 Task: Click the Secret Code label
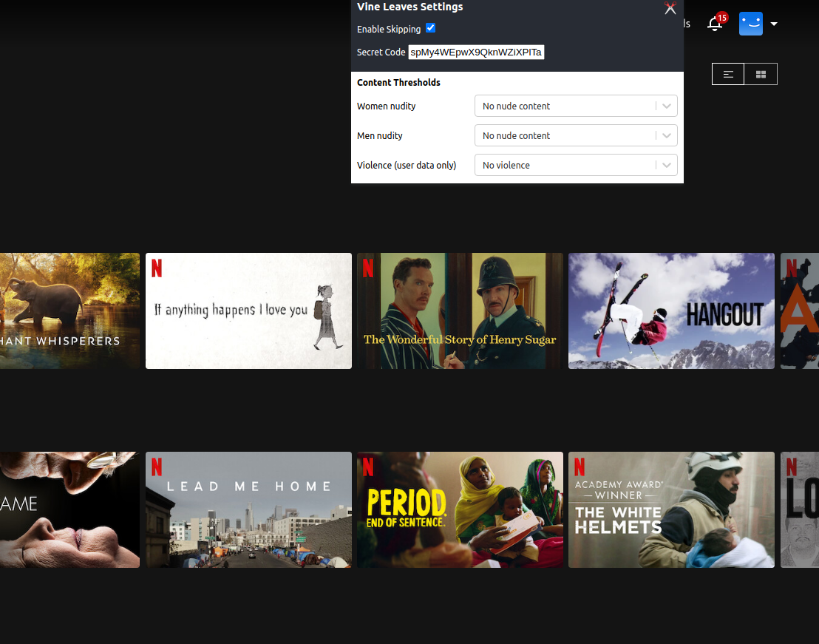tap(381, 52)
